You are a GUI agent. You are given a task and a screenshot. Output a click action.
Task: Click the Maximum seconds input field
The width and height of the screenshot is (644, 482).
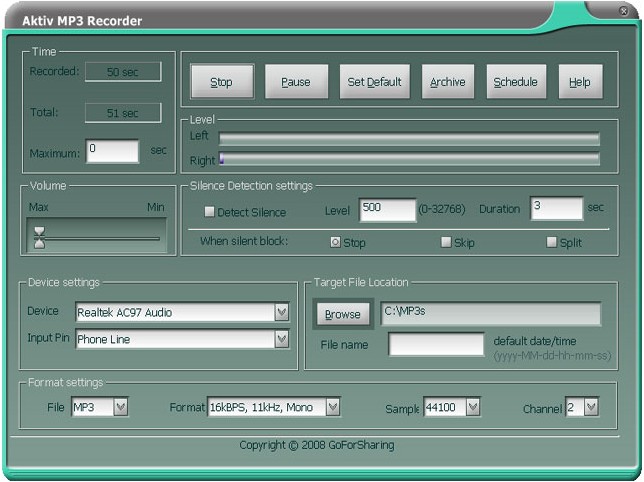pos(113,151)
